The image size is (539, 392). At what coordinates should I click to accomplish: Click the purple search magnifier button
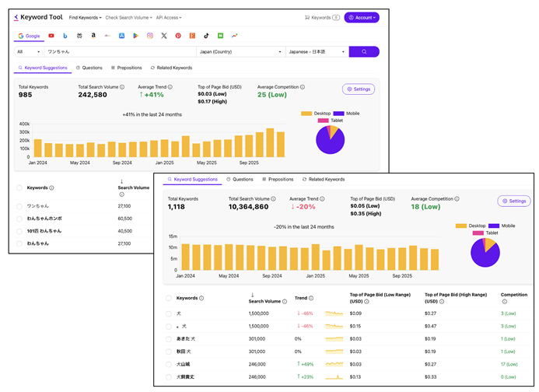tap(364, 52)
